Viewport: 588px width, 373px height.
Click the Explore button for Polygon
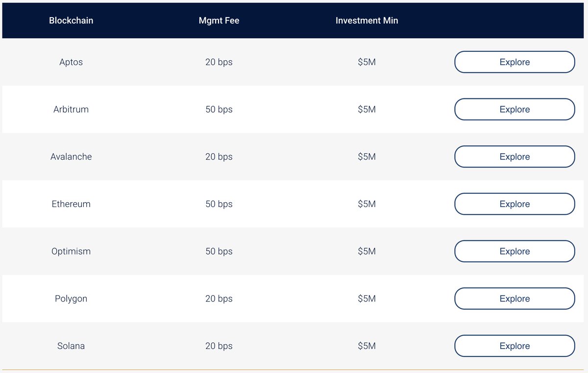[x=514, y=298]
